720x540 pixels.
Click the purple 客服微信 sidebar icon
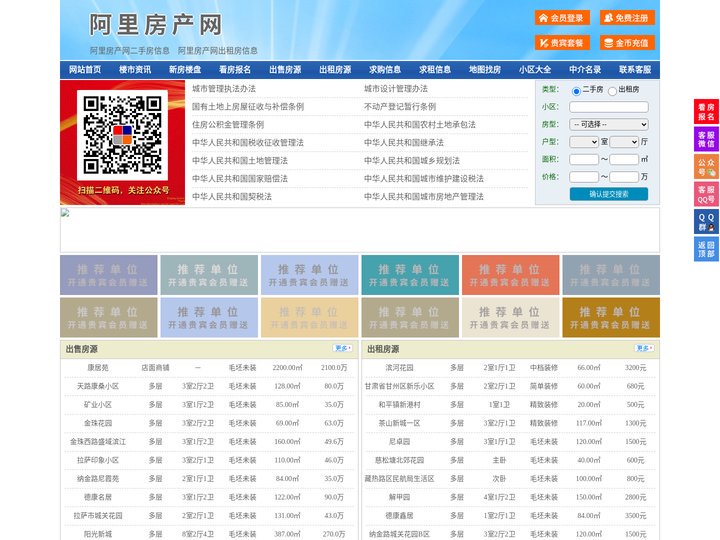coord(706,139)
